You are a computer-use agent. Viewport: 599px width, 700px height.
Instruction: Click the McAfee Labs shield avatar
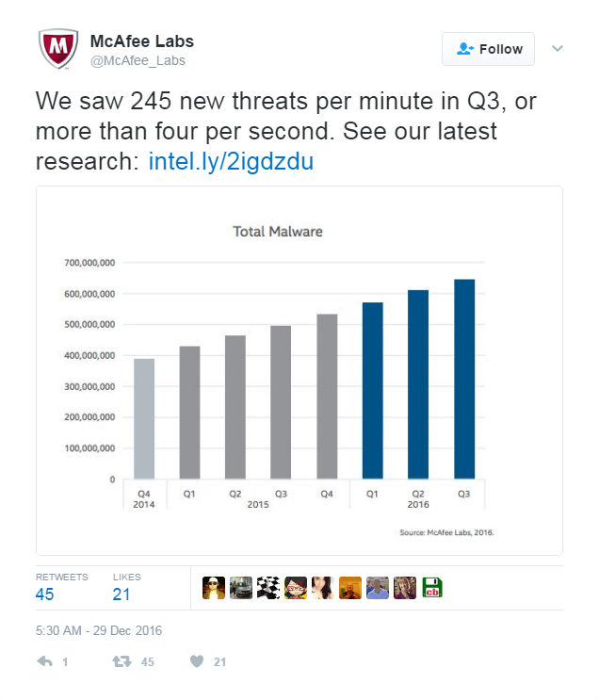58,49
